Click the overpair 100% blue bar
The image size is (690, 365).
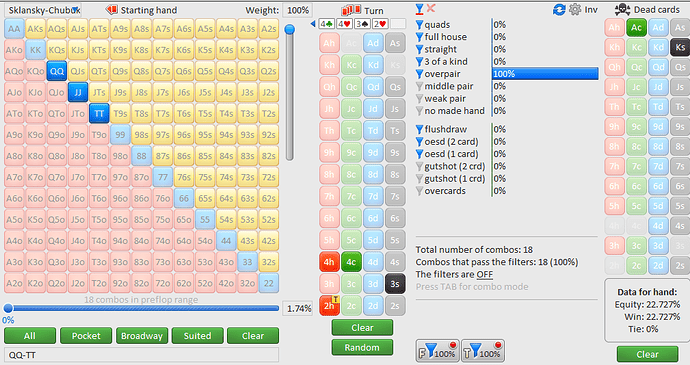click(545, 74)
